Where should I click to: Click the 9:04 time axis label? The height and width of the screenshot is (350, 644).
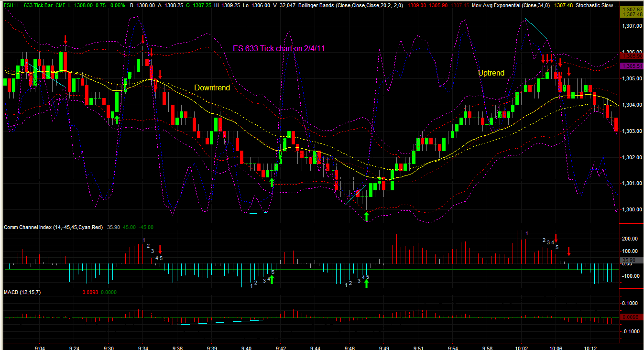click(x=40, y=349)
